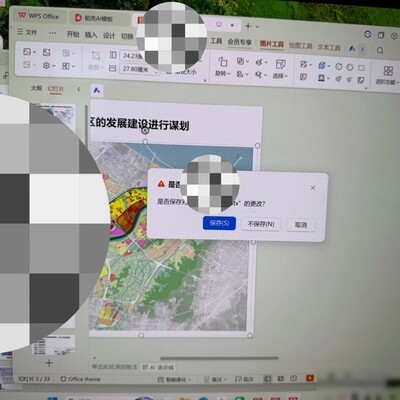Open dropdown arrow next to new tab plus
The image size is (400, 400).
(257, 26)
